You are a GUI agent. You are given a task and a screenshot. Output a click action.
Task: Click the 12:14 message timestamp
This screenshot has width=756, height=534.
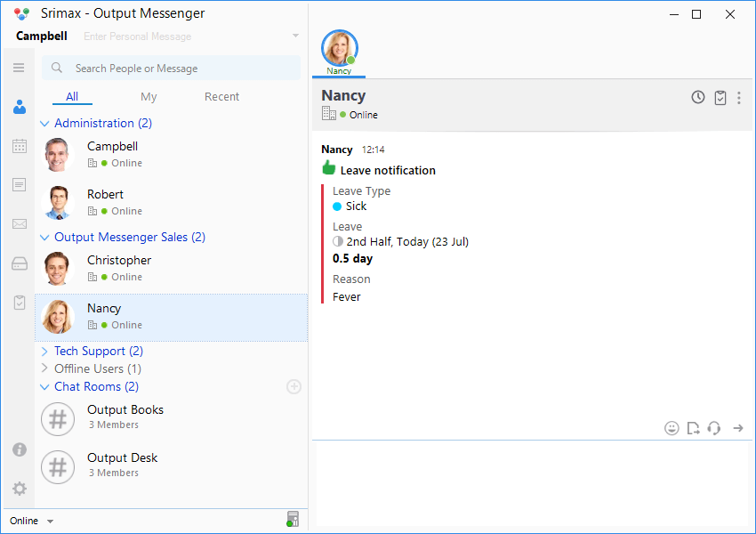click(374, 150)
